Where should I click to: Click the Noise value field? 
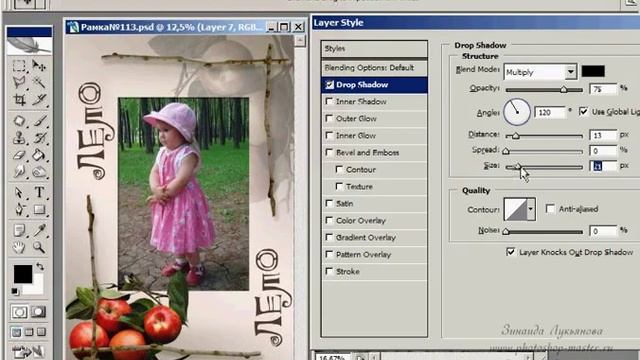pos(603,231)
